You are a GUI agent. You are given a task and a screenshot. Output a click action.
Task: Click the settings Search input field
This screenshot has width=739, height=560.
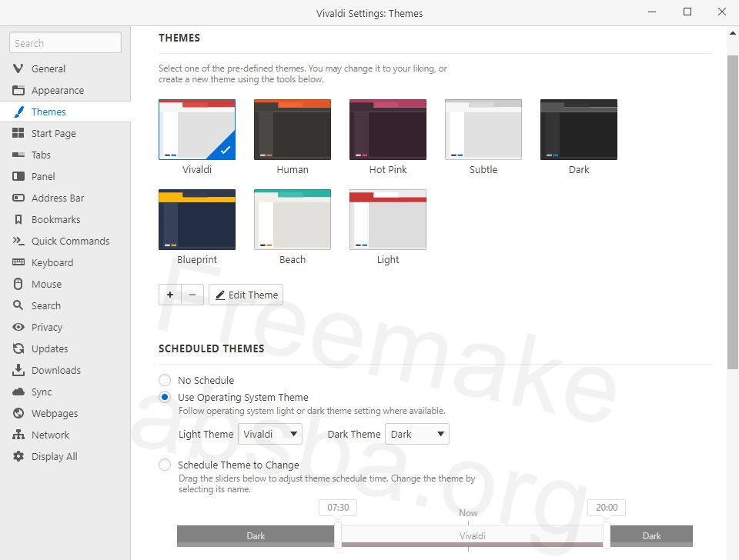[x=65, y=43]
